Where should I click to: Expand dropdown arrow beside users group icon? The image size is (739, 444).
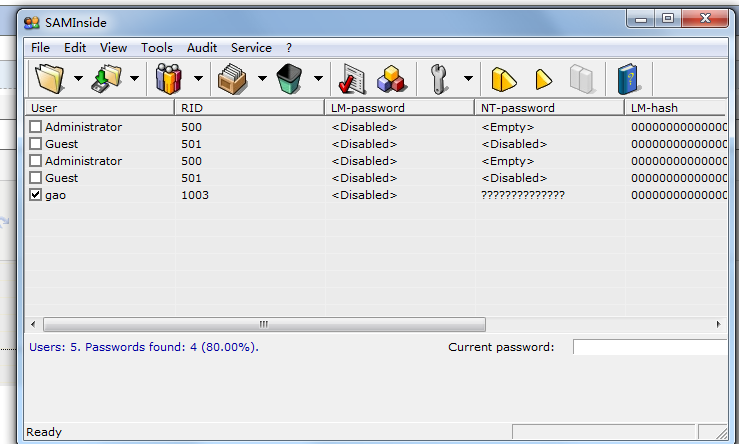[198, 78]
